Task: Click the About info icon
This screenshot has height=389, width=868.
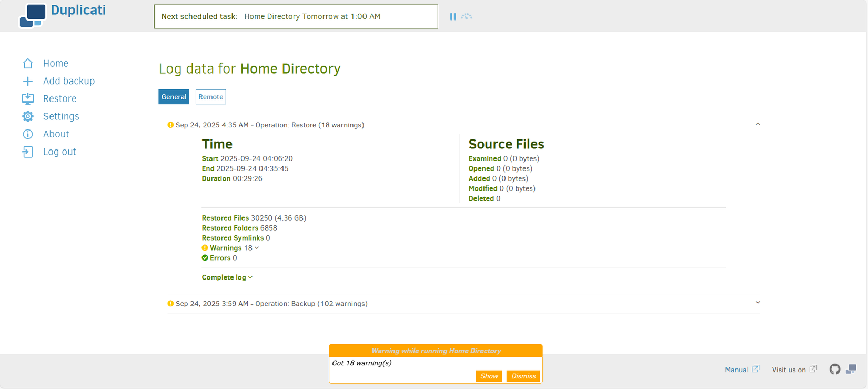Action: tap(28, 134)
